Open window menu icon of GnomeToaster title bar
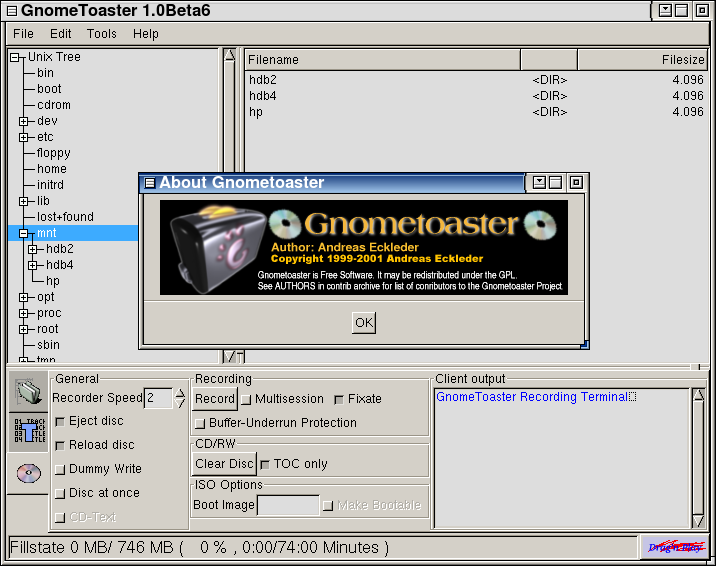Image resolution: width=716 pixels, height=566 pixels. (x=11, y=10)
